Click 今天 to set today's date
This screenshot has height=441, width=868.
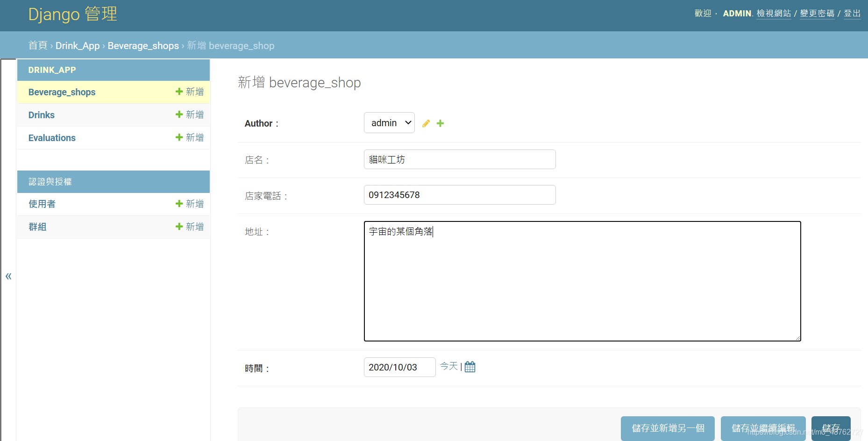click(449, 366)
